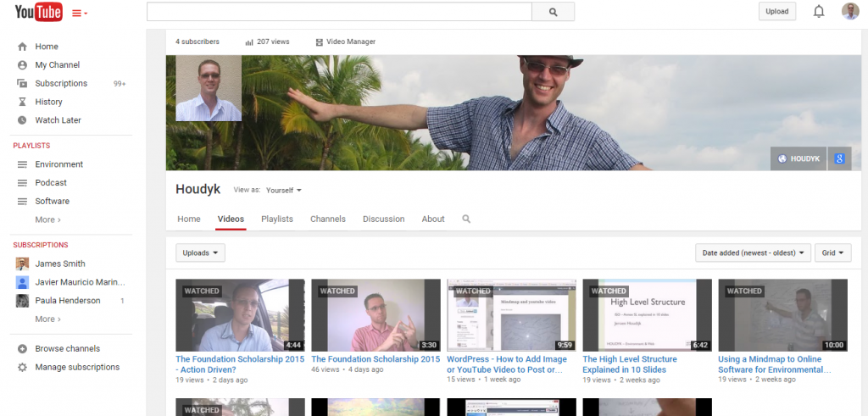The height and width of the screenshot is (416, 868).
Task: Search the channel using magnifier icon
Action: coord(466,219)
